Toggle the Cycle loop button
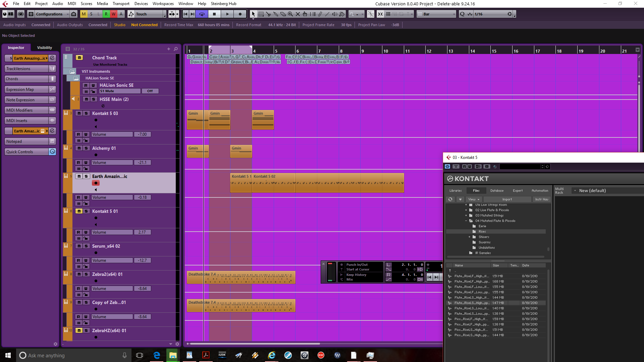 click(202, 14)
